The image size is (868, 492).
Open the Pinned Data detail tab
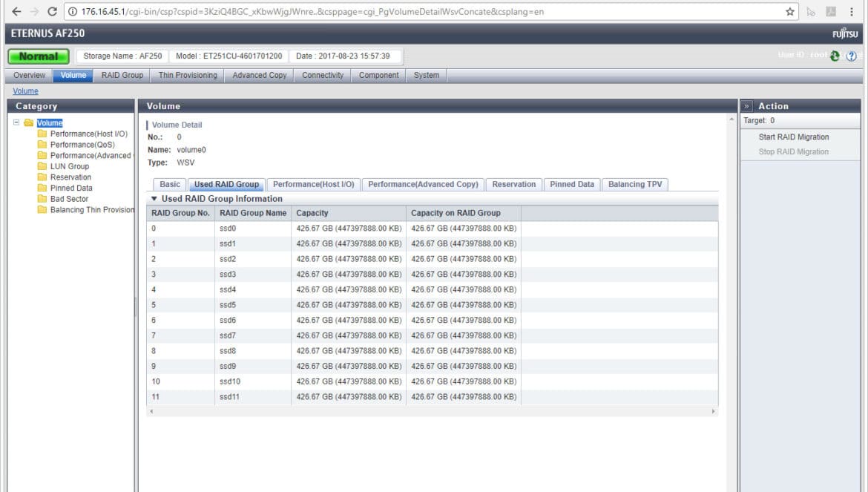(572, 184)
